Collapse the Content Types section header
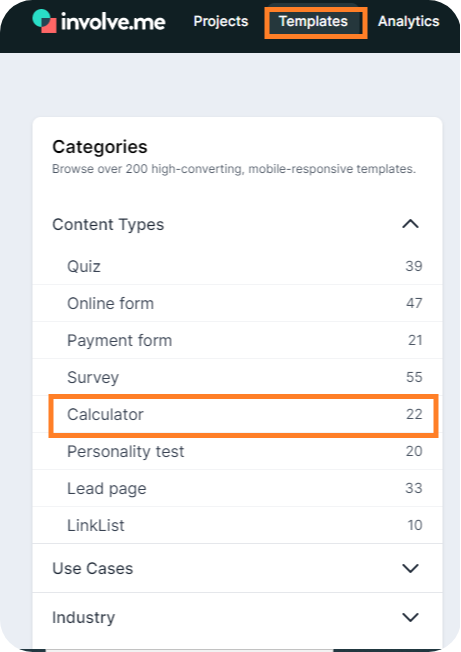 coord(237,225)
